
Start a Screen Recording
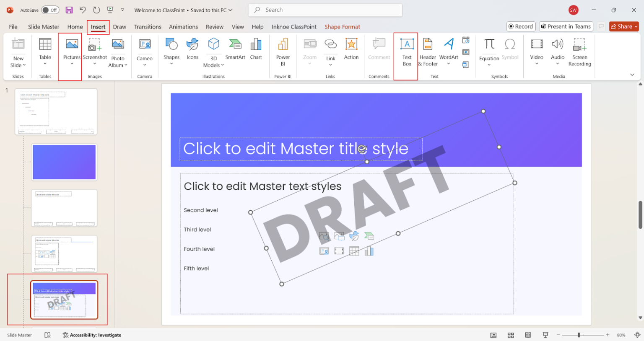[x=579, y=44]
